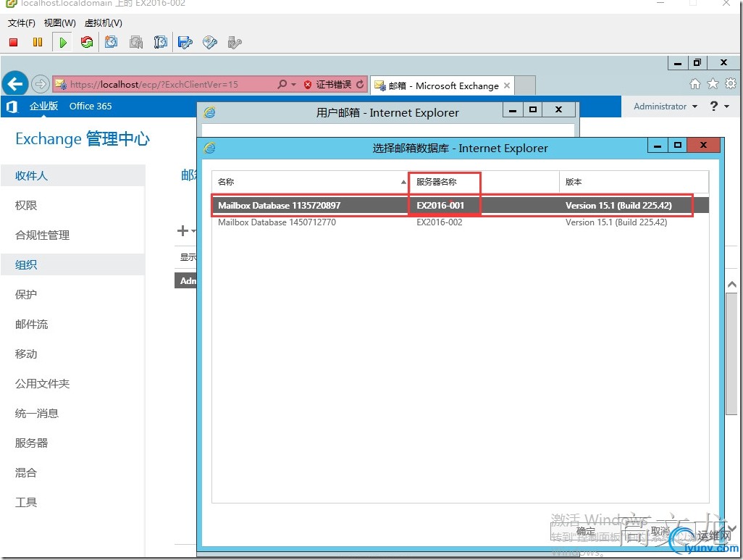Close the 选择邮箱数据库 dialog window
743x560 pixels.
click(704, 145)
